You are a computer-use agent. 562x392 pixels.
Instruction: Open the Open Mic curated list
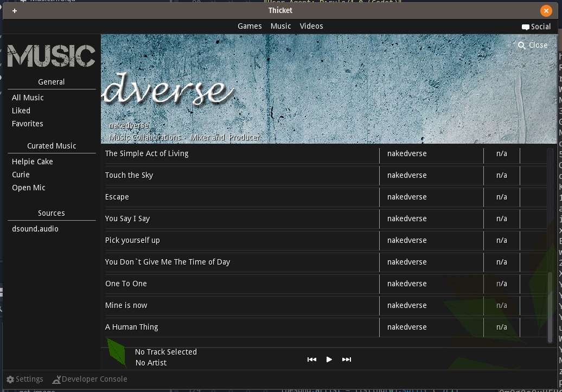[x=29, y=188]
